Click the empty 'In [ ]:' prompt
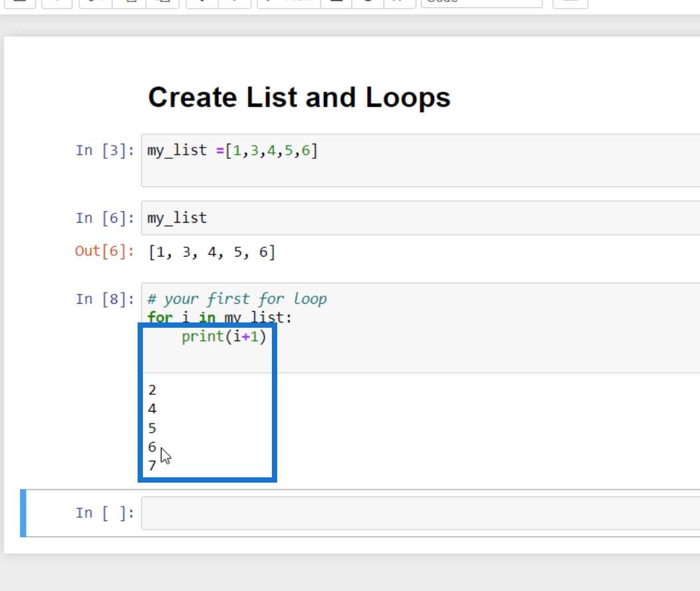Image resolution: width=700 pixels, height=591 pixels. tap(105, 513)
